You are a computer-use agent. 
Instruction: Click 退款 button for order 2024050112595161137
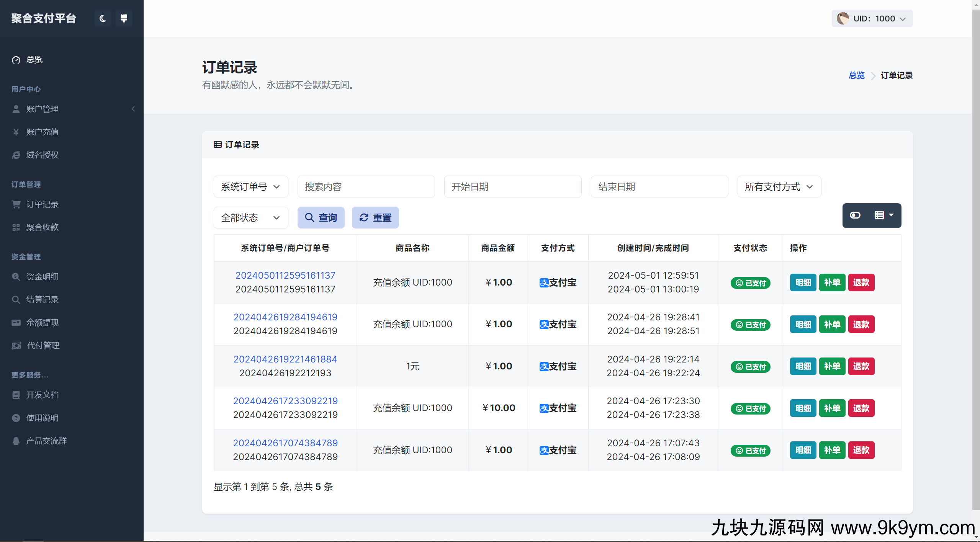coord(861,282)
